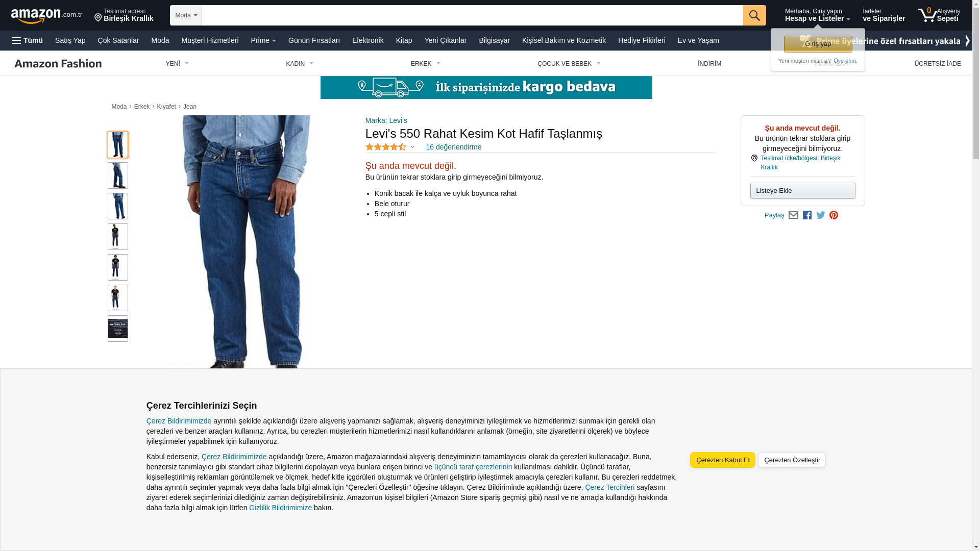
Task: Open the ERKEK fashion dropdown
Action: (x=425, y=64)
